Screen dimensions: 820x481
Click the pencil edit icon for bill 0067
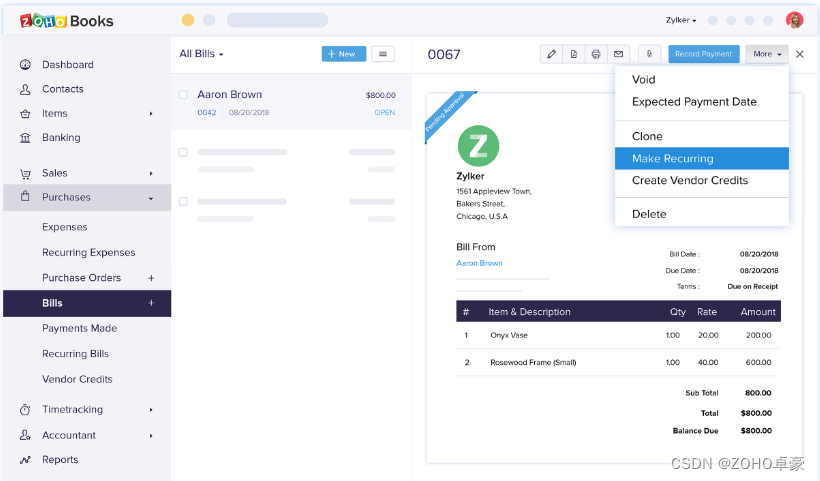(551, 54)
